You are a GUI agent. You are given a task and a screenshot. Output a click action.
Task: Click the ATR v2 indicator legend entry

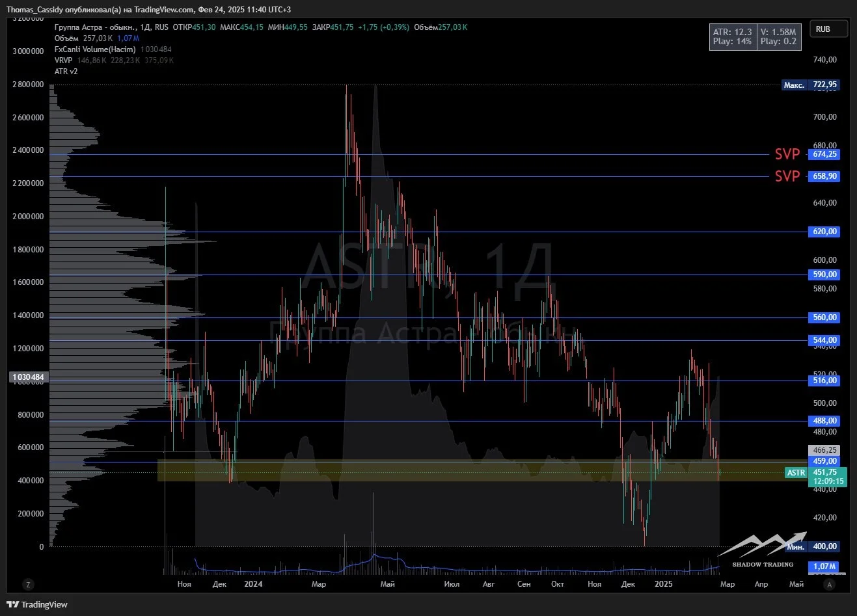(x=66, y=72)
